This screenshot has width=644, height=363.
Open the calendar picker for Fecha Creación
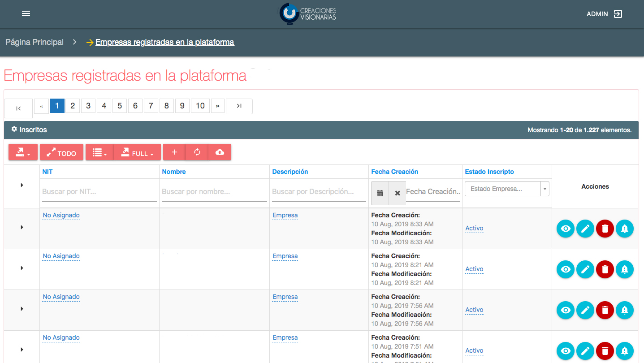tap(380, 193)
